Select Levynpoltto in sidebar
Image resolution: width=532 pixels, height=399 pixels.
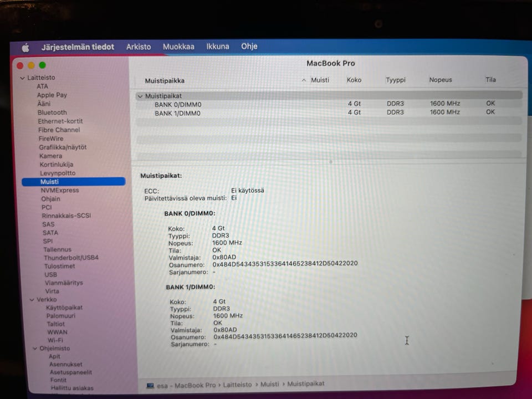coord(58,173)
